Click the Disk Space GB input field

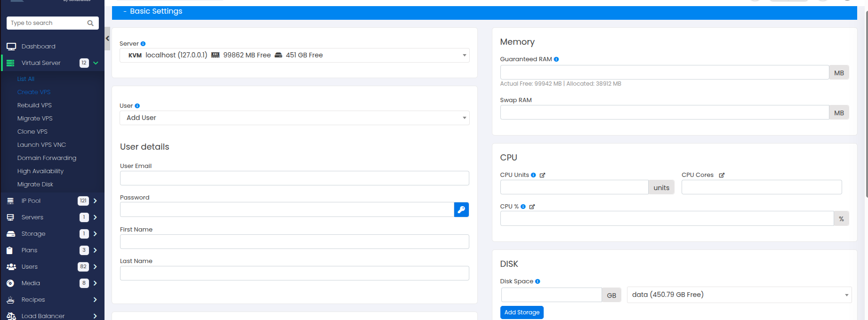[552, 295]
